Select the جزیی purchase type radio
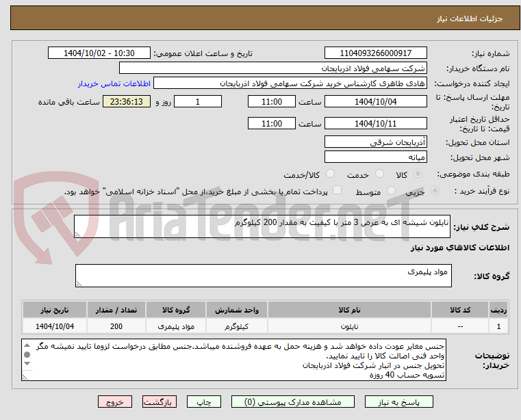This screenshot has width=521, height=420. click(x=435, y=191)
